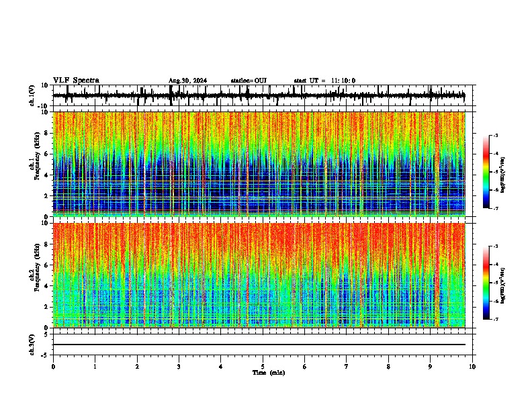
Task: Click the time axis tick label "2"
Action: coord(137,367)
